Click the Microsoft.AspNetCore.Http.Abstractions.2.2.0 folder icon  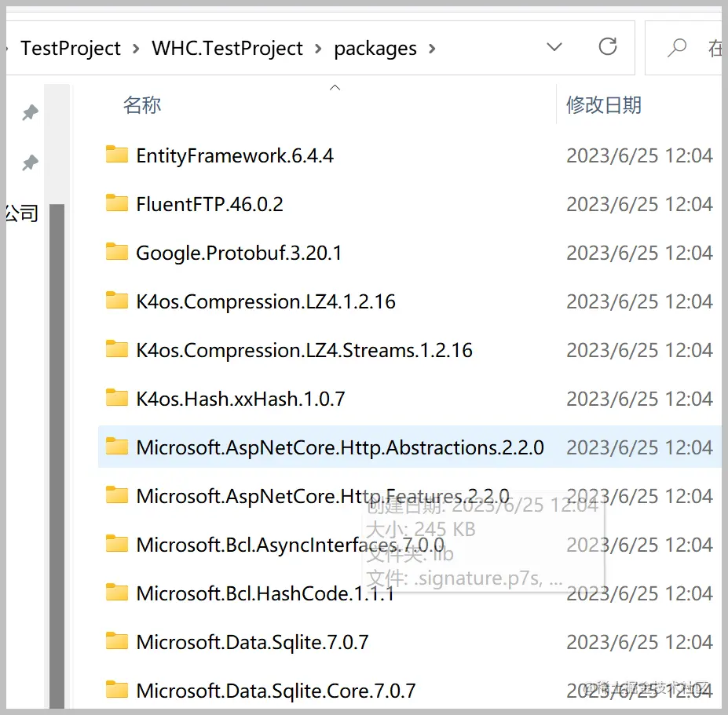click(116, 447)
